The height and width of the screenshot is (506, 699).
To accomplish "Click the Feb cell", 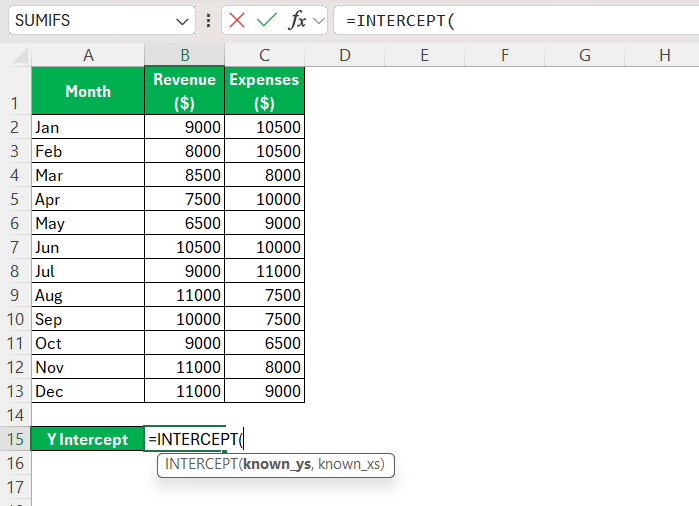I will 88,151.
